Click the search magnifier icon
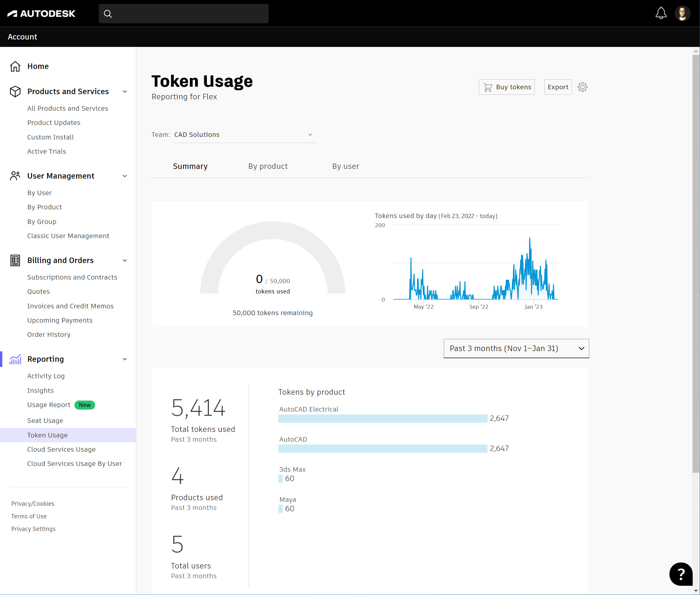Viewport: 700px width, 595px height. [x=108, y=14]
